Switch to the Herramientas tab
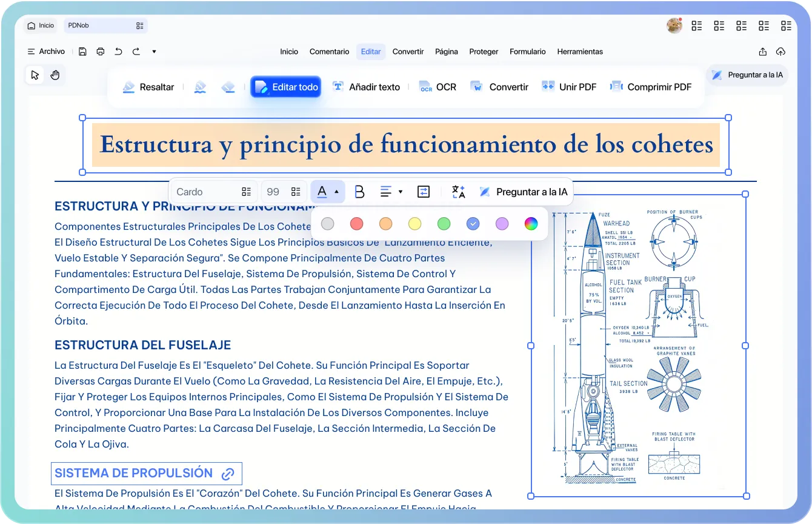 pos(580,52)
